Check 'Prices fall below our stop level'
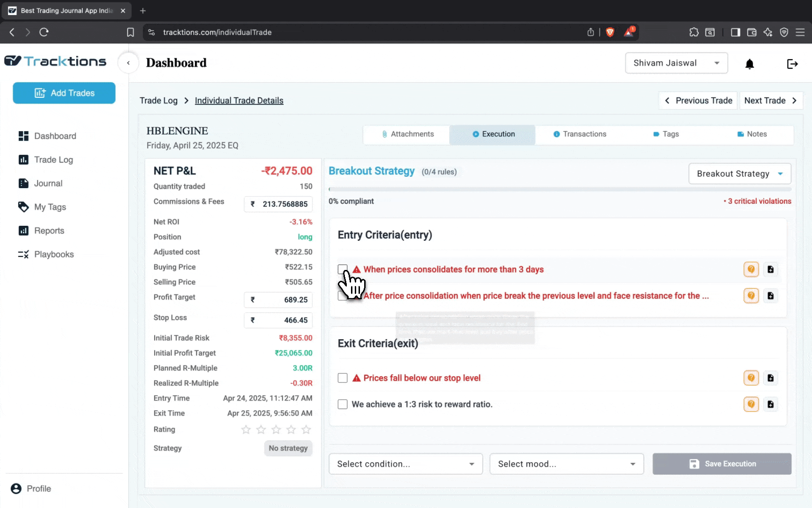Image resolution: width=812 pixels, height=508 pixels. point(343,378)
